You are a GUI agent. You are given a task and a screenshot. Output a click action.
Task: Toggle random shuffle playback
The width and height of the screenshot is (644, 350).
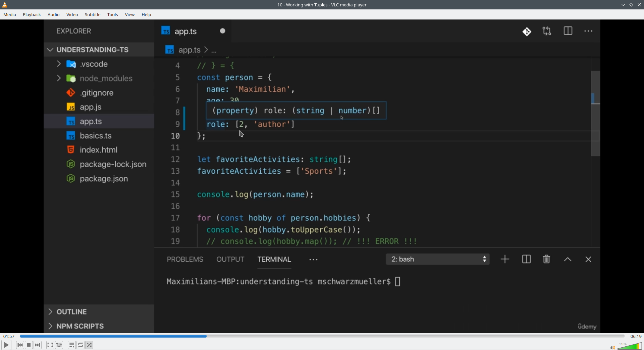click(90, 345)
